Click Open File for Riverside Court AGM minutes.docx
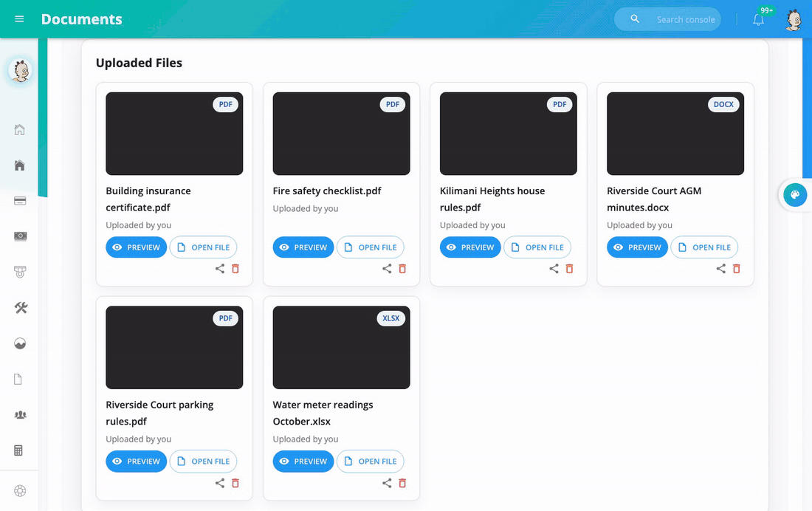812x511 pixels. coord(704,247)
